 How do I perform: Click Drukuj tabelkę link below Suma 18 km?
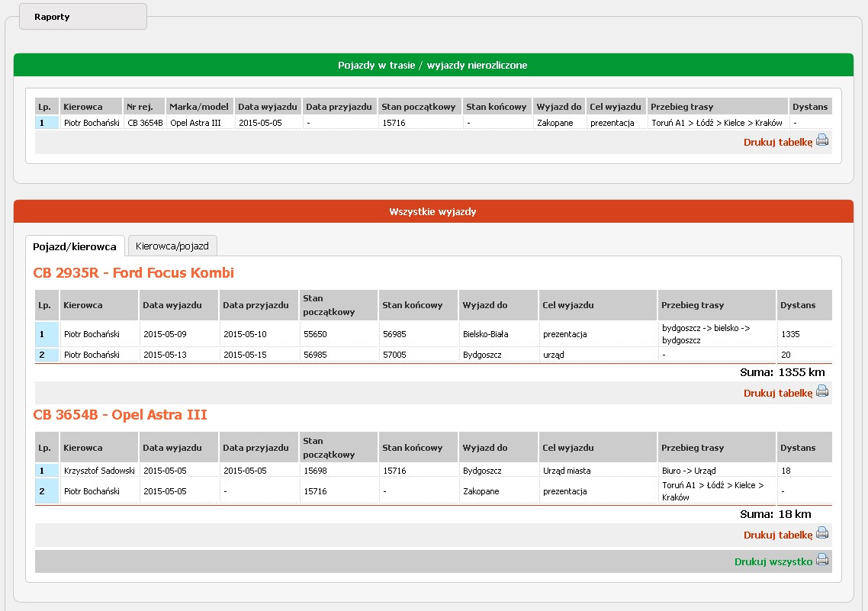pyautogui.click(x=778, y=535)
